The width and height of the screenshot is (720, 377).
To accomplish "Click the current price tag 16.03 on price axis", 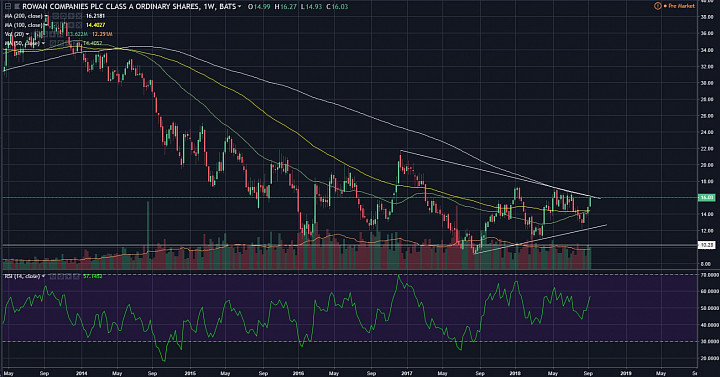I will coord(706,197).
